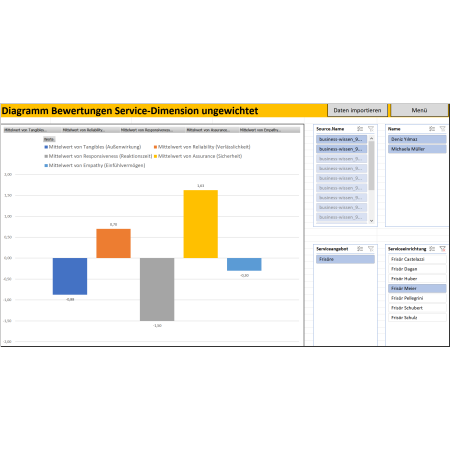Image resolution: width=450 pixels, height=450 pixels.
Task: Clear filter icon on Name slicer
Action: tap(443, 129)
